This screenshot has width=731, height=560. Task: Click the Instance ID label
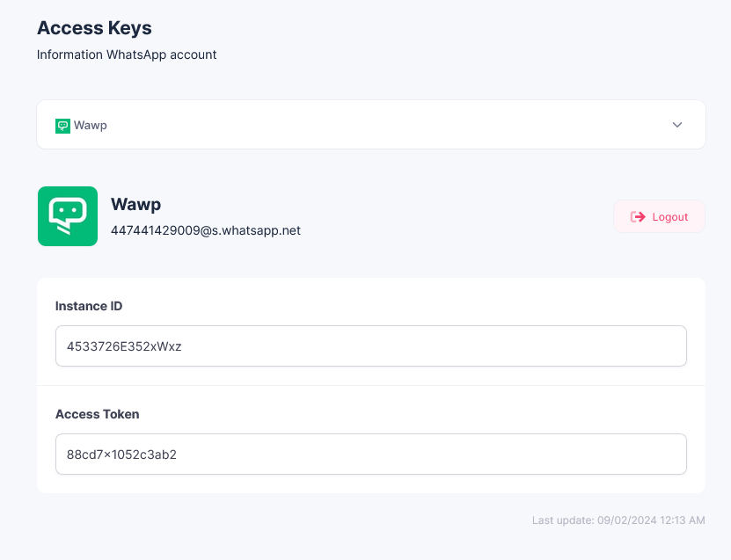[89, 306]
